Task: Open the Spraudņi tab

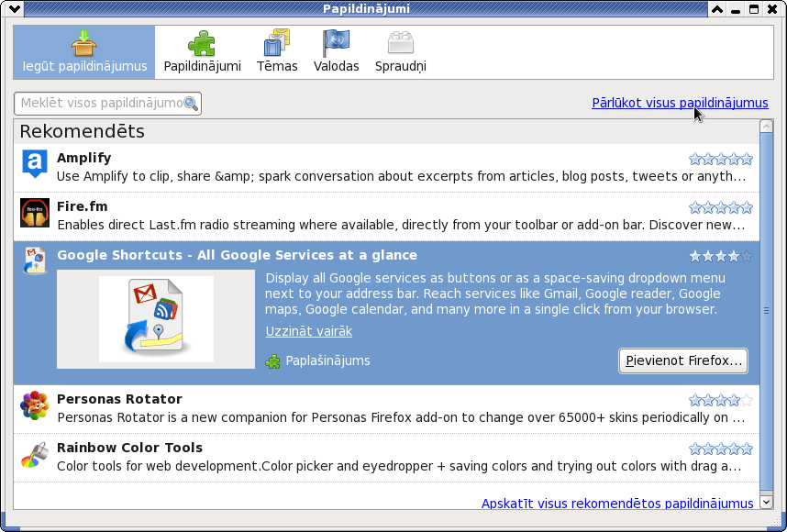Action: pos(401,52)
